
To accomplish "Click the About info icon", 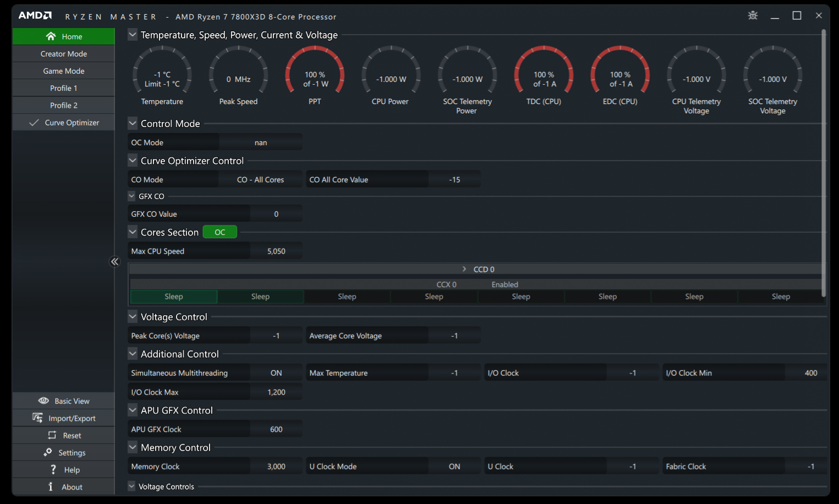I will [51, 487].
